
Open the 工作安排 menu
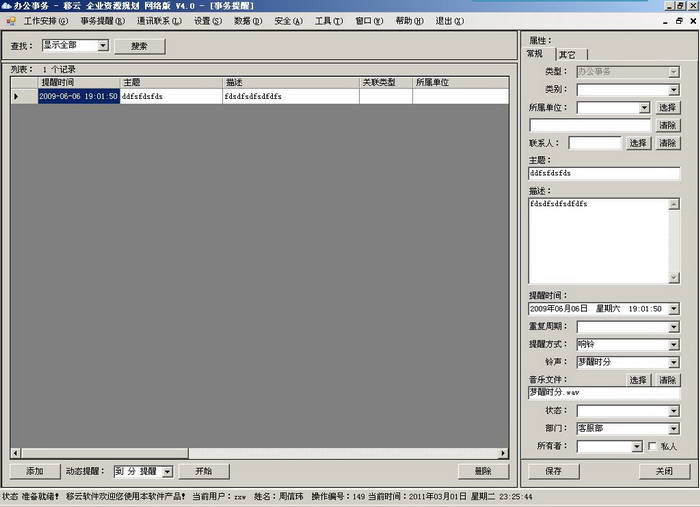coord(46,21)
